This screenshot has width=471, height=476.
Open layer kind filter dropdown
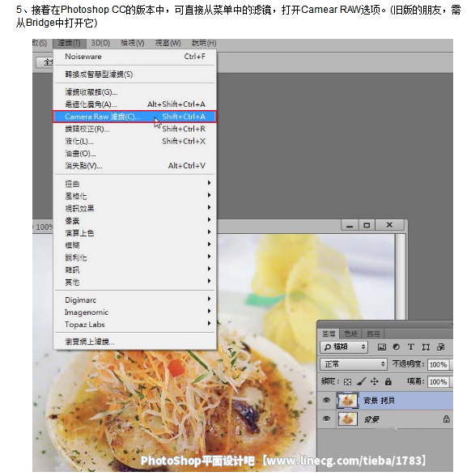(344, 347)
